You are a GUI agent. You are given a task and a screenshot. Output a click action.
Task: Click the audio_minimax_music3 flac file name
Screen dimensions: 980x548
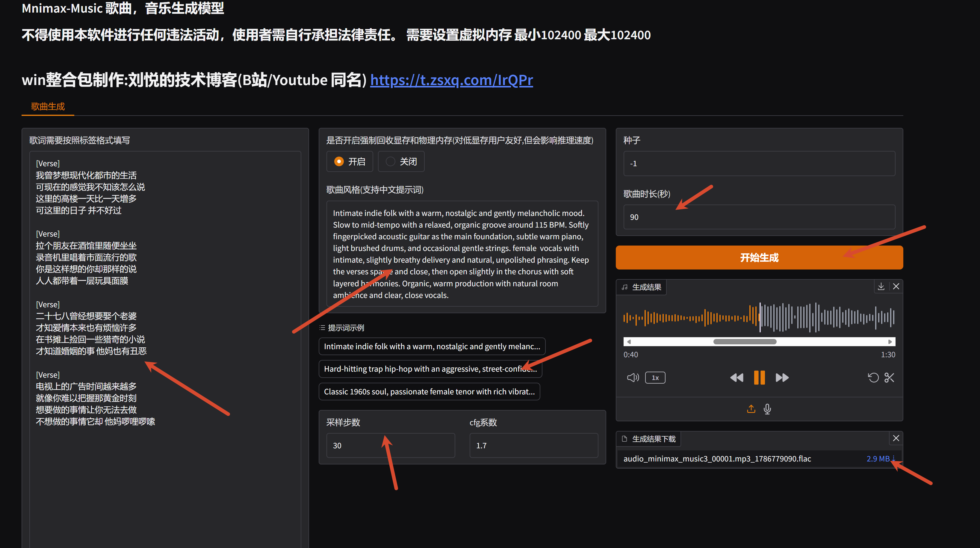[x=717, y=459]
